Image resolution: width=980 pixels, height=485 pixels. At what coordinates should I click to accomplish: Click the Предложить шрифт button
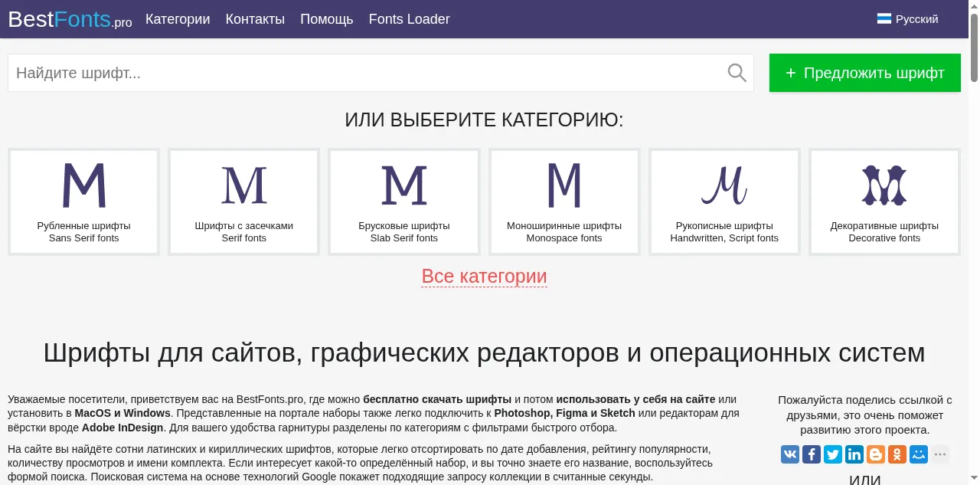(865, 73)
